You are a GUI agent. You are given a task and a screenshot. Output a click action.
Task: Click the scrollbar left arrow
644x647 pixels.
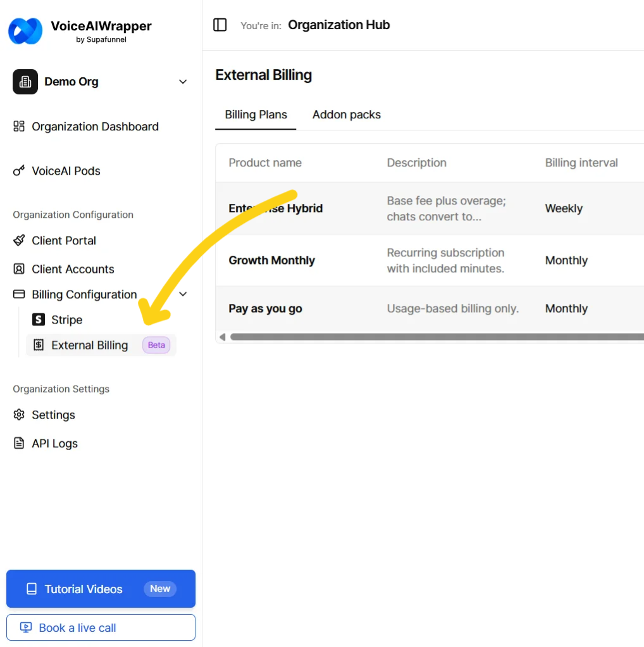click(222, 337)
